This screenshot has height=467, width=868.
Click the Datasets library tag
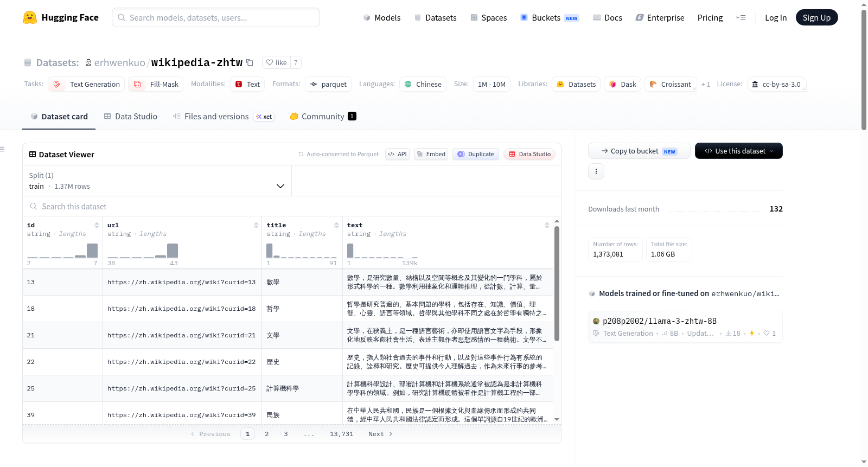pos(576,84)
